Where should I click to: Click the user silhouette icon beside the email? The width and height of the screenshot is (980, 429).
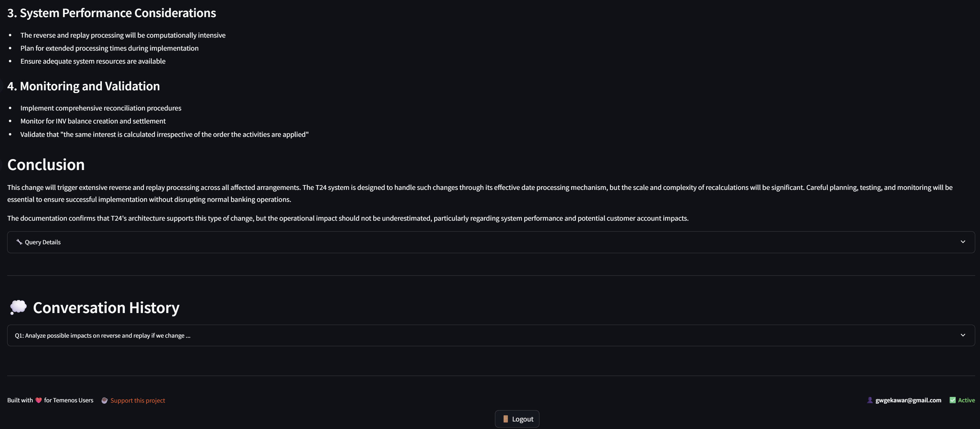(870, 400)
